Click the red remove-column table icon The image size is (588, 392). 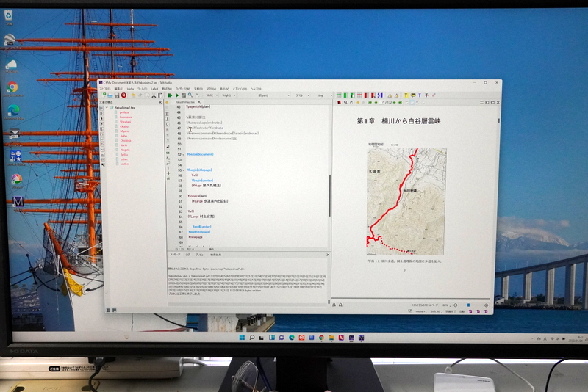pyautogui.click(x=366, y=95)
